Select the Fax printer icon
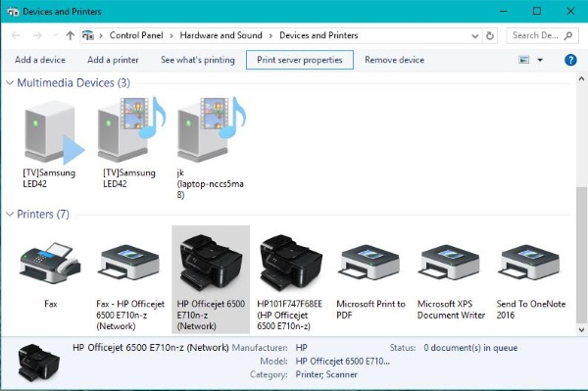 [x=50, y=264]
